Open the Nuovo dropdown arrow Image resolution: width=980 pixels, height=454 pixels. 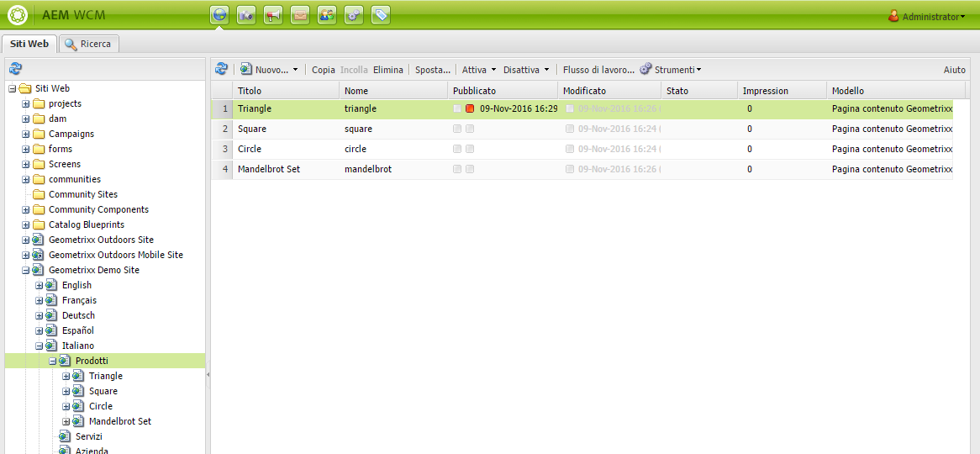[x=295, y=70]
